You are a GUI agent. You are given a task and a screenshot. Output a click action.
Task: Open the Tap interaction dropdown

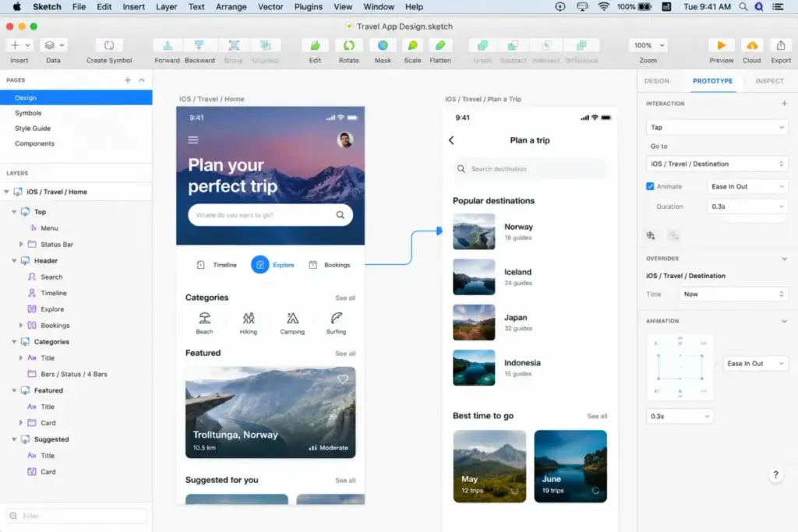[717, 127]
